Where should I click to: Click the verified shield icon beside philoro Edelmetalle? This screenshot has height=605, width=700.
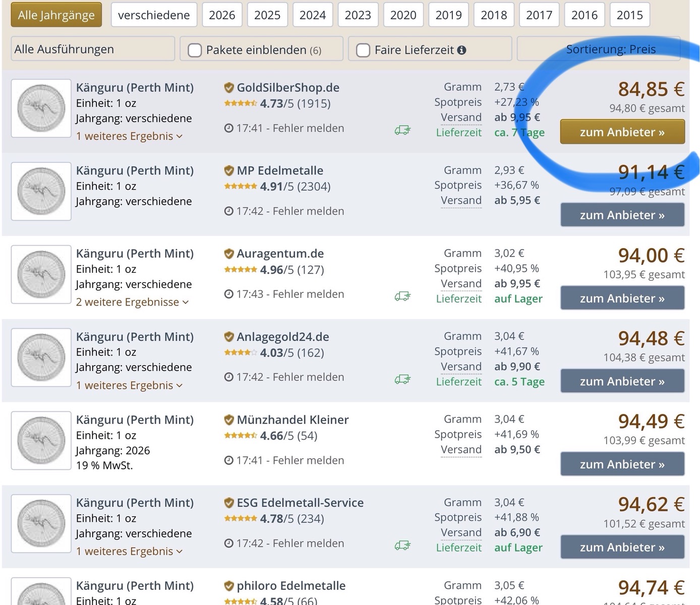pos(229,586)
